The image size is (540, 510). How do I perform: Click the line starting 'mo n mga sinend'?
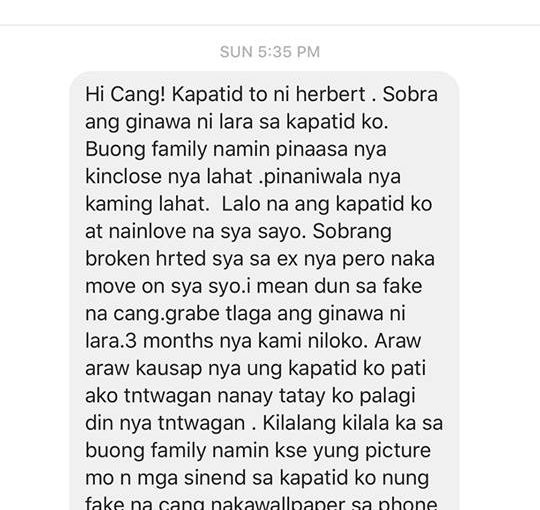[257, 478]
